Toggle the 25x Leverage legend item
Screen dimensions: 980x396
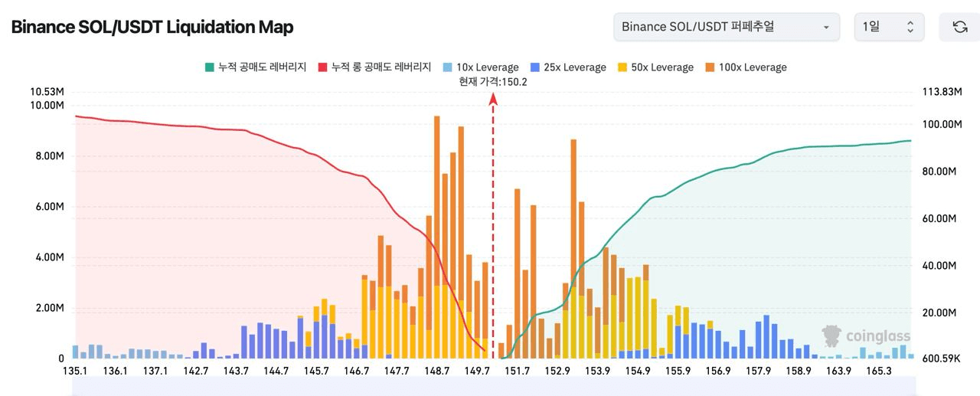(x=567, y=67)
